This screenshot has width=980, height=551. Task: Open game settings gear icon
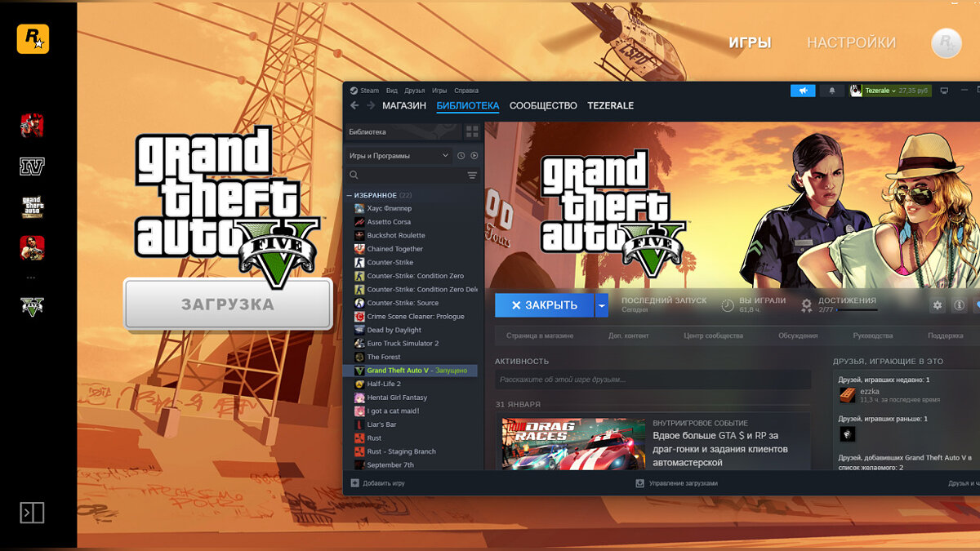(938, 305)
